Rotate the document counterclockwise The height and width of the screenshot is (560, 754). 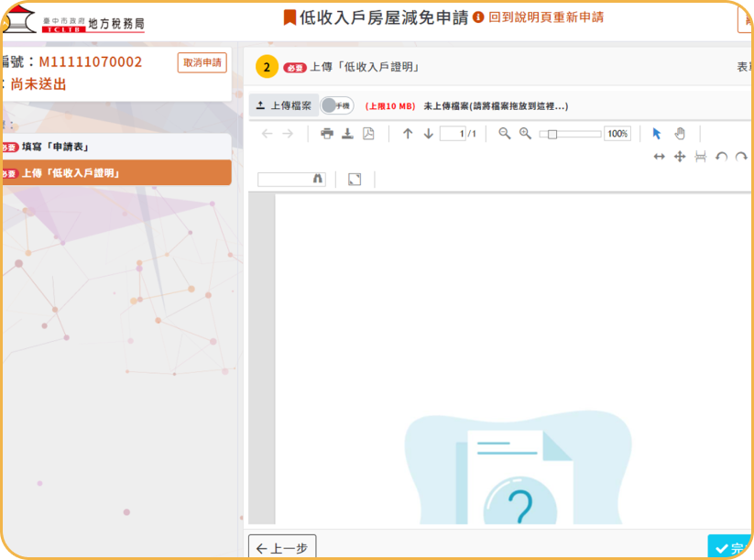[x=721, y=157]
